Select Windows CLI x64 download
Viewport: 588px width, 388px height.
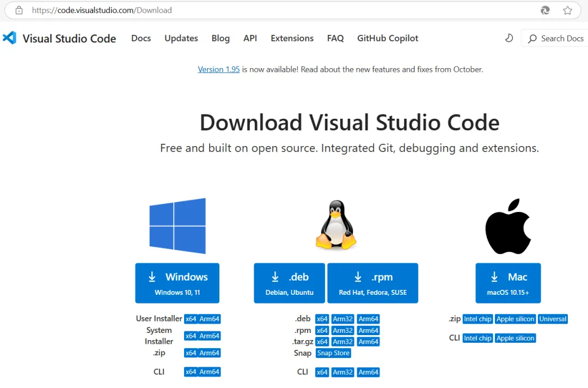tap(191, 372)
